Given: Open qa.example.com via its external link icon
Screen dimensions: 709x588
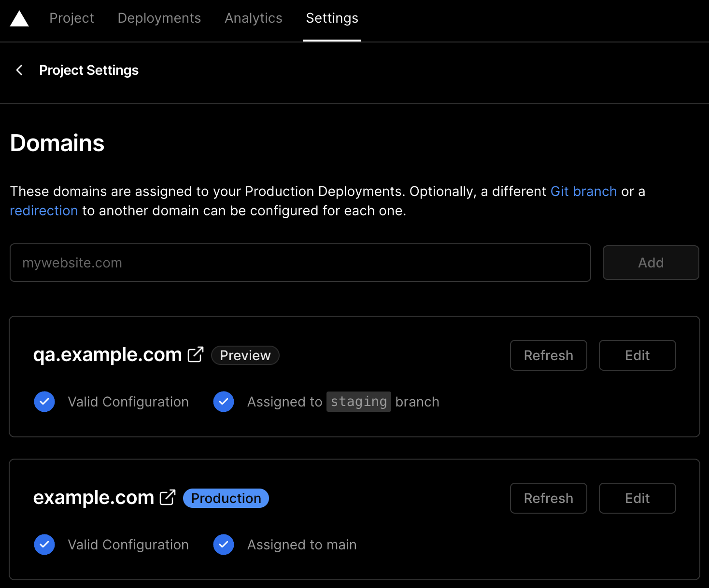Looking at the screenshot, I should (x=195, y=354).
